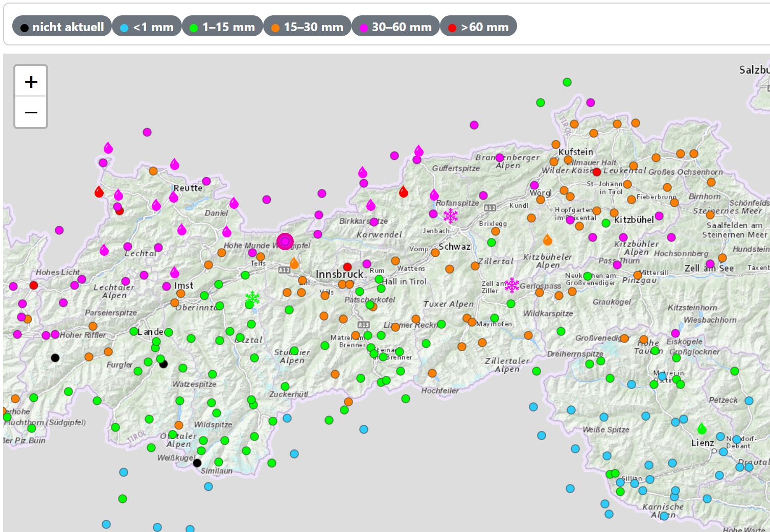The image size is (770, 532).
Task: Select magenta dot left of Wörgl label
Action: (x=534, y=185)
